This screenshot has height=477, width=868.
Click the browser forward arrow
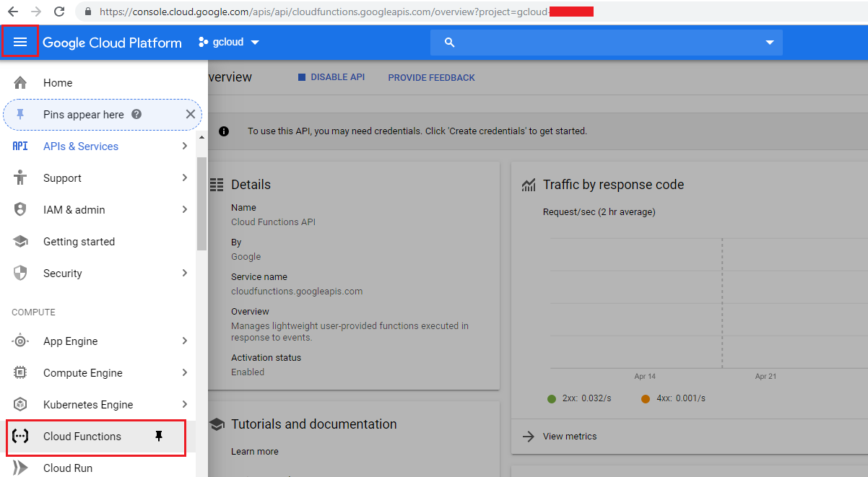point(36,12)
